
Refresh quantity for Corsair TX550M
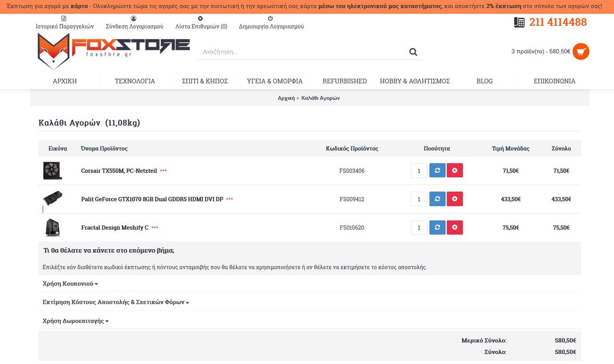coord(437,171)
